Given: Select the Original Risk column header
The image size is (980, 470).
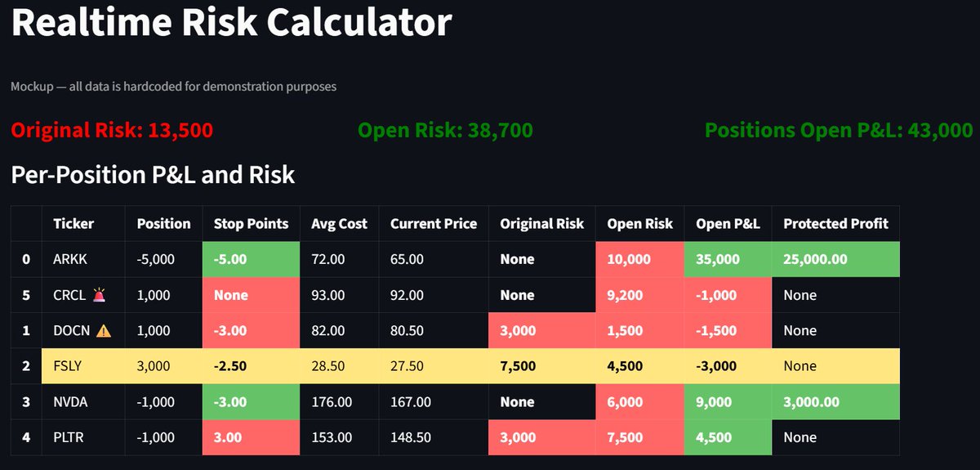Looking at the screenshot, I should tap(542, 223).
